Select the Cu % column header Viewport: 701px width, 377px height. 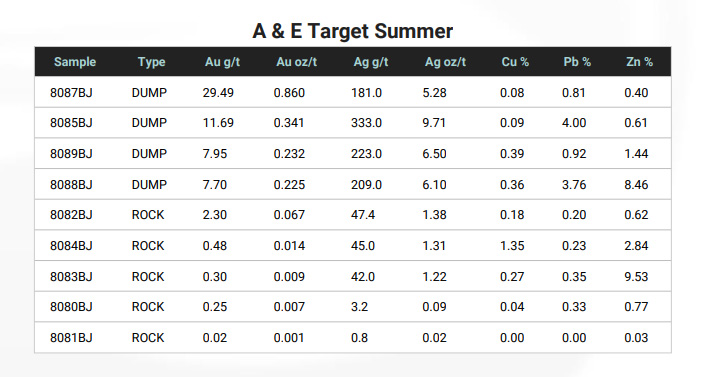click(x=515, y=62)
